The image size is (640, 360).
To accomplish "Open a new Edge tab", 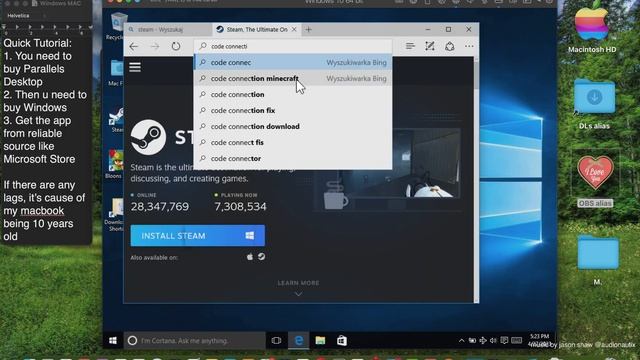I will [x=309, y=29].
